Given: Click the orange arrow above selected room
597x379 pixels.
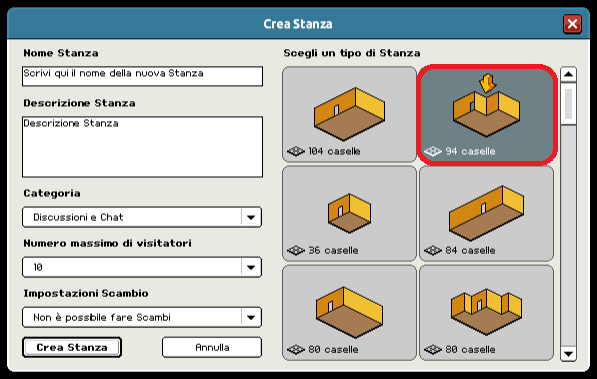Looking at the screenshot, I should (x=487, y=83).
